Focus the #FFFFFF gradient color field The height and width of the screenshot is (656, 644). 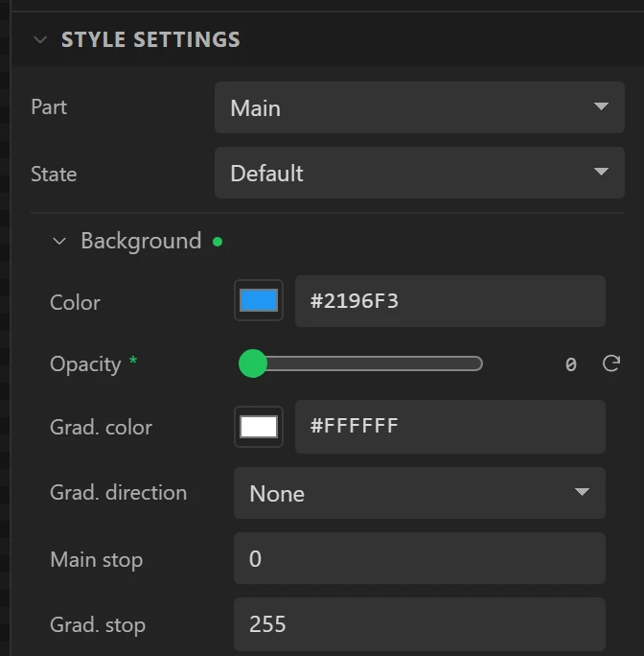click(450, 427)
